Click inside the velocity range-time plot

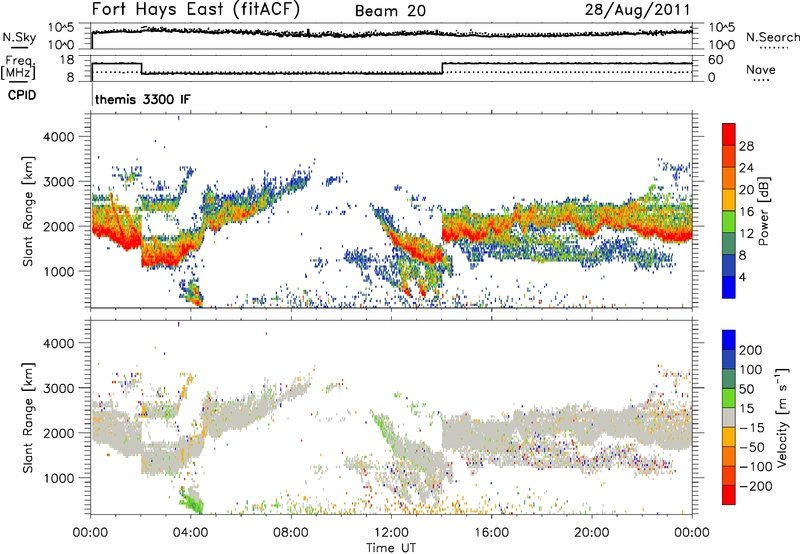pyautogui.click(x=391, y=417)
